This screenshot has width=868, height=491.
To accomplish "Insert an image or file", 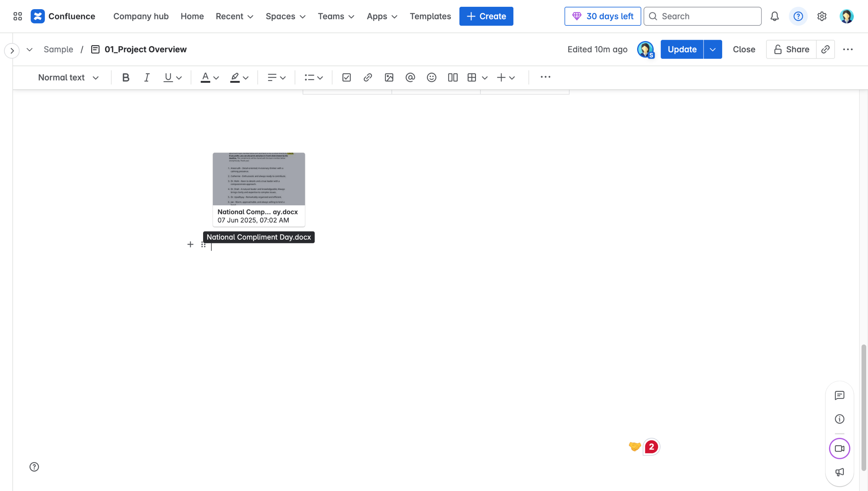I will [x=389, y=77].
